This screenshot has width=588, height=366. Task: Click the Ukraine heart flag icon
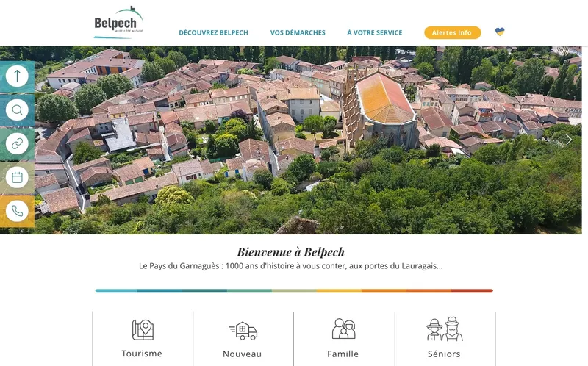500,32
